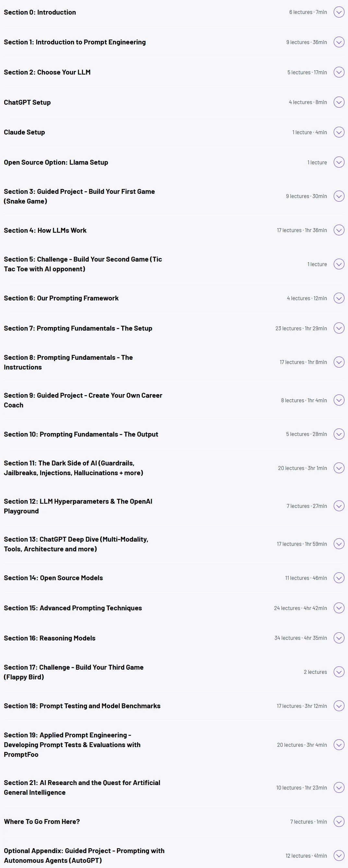Expand the Career Coach project chevron

tap(339, 400)
